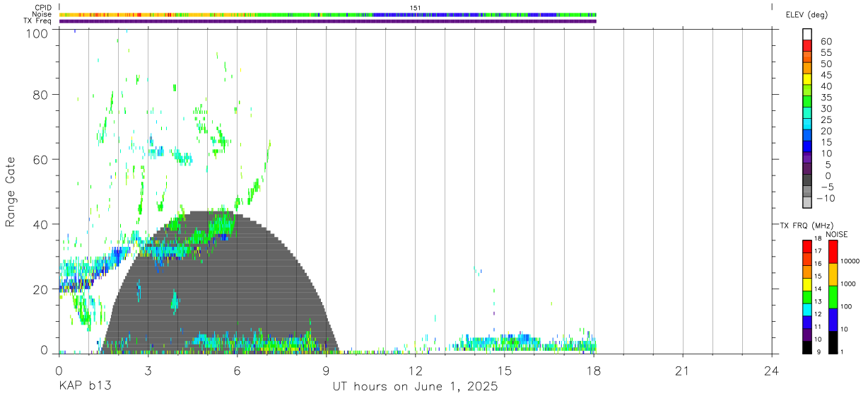Click the 45 label in ELEV legend

tap(826, 74)
